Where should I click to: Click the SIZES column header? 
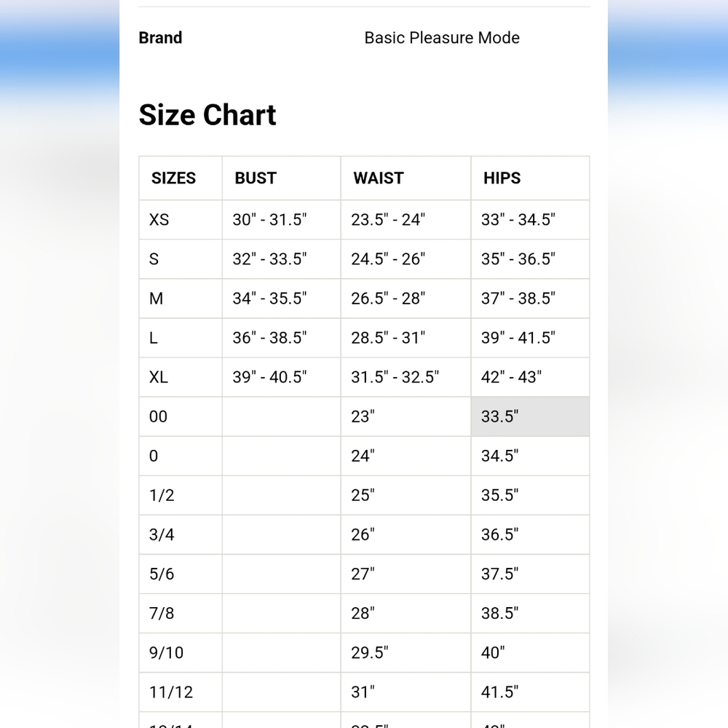(x=173, y=178)
